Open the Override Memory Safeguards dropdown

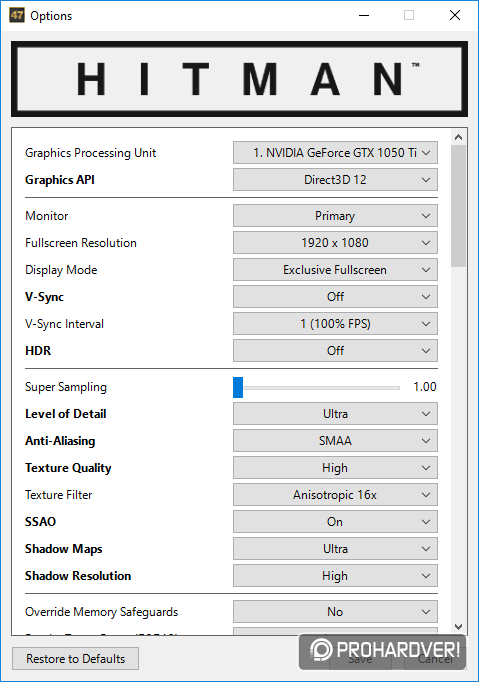point(335,612)
